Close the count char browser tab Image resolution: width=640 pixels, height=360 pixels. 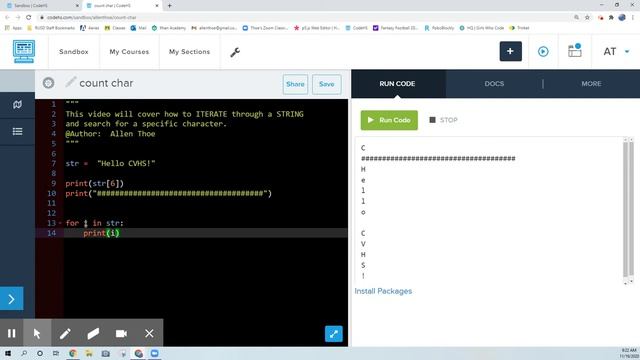click(157, 6)
